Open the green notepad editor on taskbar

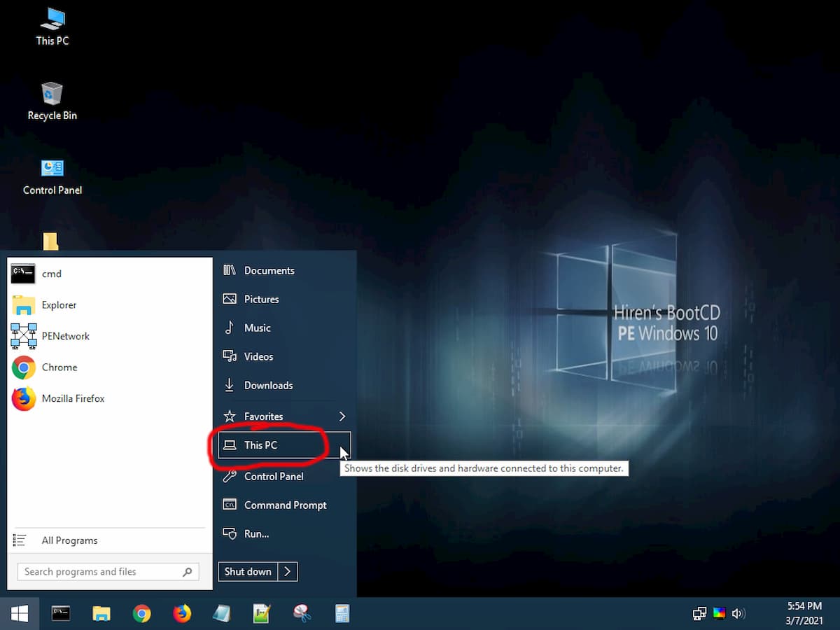[262, 614]
